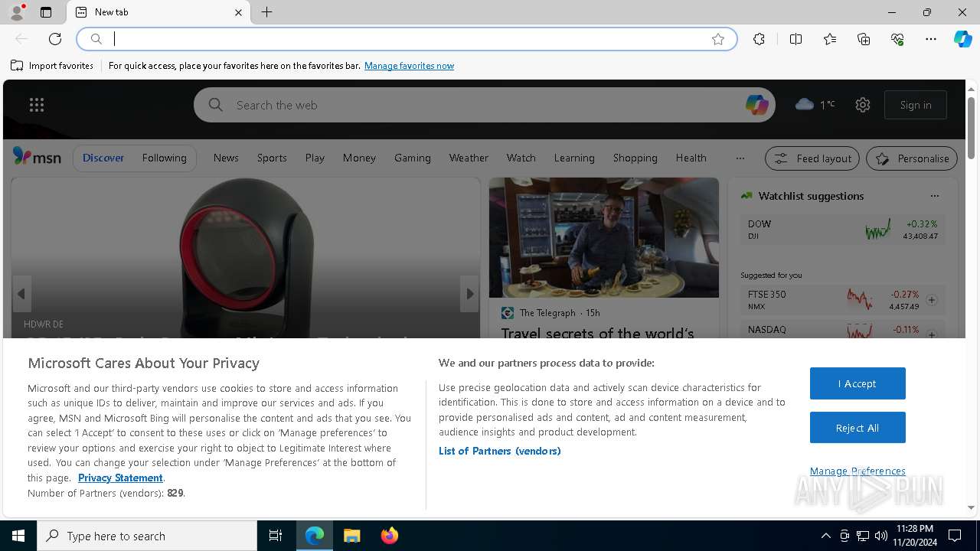Open Travel secrets of the world's headline
The height and width of the screenshot is (551, 980).
click(597, 334)
